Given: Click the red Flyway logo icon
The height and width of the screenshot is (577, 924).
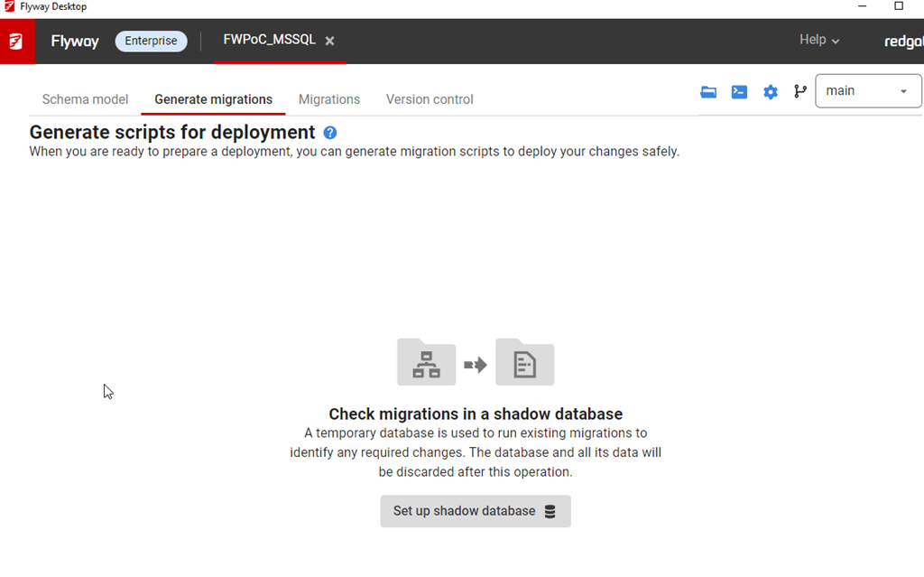Looking at the screenshot, I should 17,42.
